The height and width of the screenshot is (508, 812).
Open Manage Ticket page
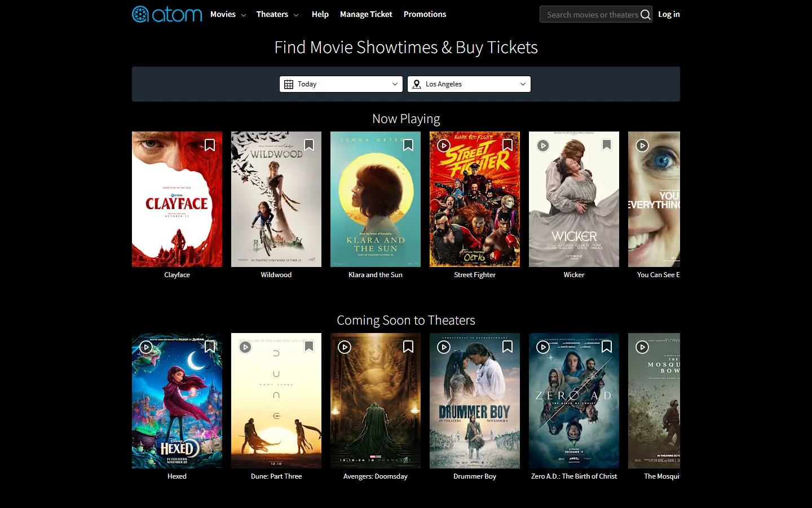point(366,14)
